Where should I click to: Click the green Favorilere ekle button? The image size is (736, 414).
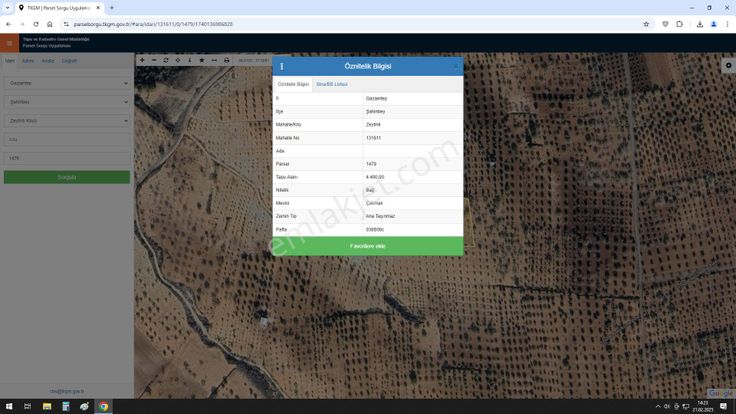[368, 246]
